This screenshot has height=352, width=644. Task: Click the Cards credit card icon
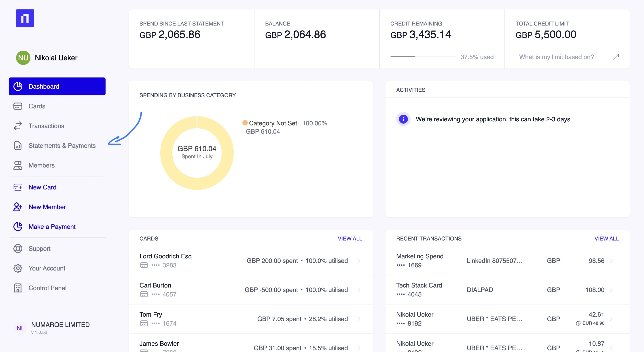point(18,106)
